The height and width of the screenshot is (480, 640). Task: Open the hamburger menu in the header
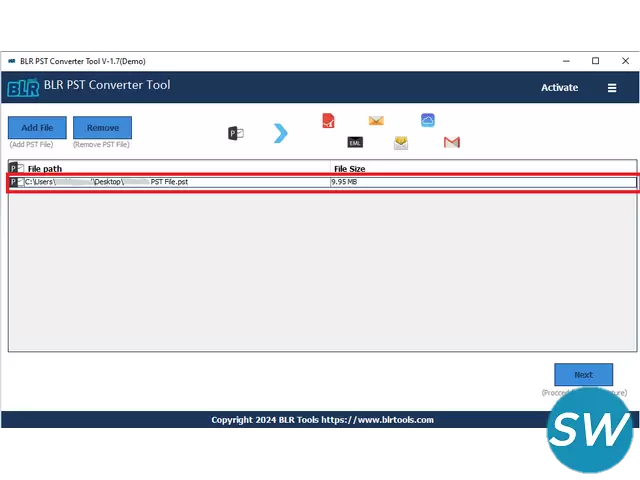(x=612, y=88)
